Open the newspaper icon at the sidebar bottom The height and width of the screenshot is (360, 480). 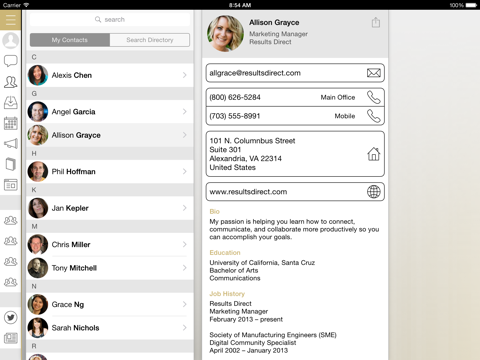tap(11, 338)
